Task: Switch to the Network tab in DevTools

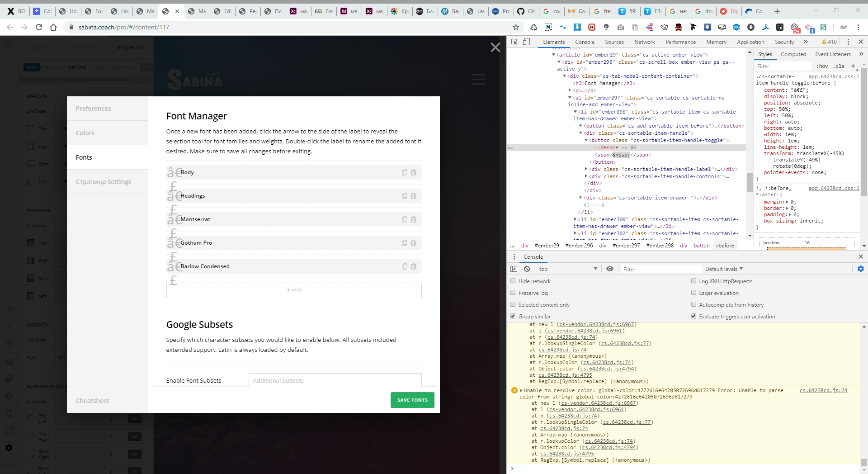Action: pyautogui.click(x=644, y=42)
